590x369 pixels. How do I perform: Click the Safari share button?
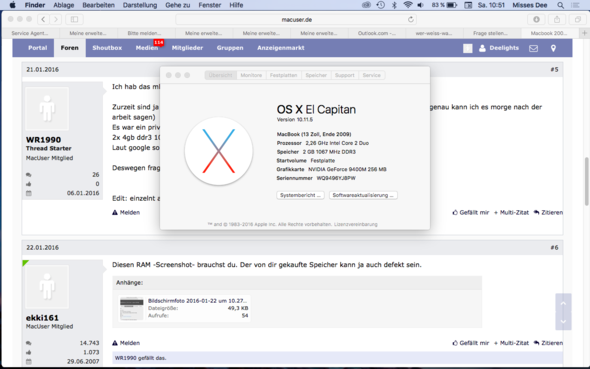[557, 19]
